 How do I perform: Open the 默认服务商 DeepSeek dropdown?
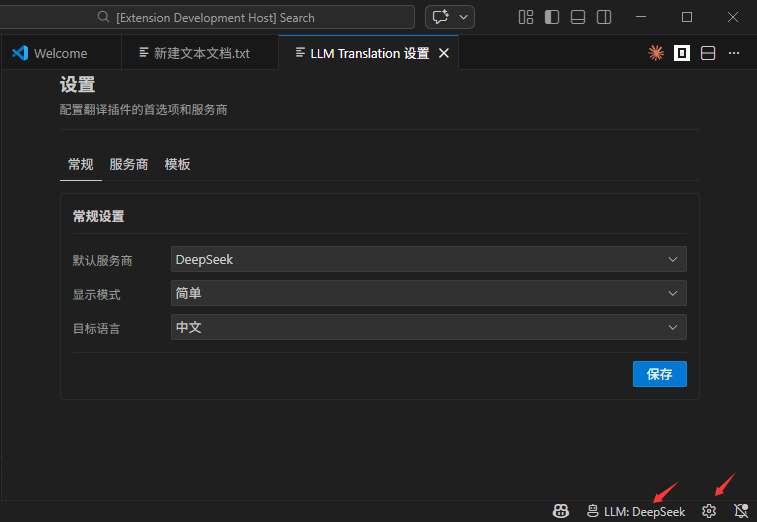[429, 259]
